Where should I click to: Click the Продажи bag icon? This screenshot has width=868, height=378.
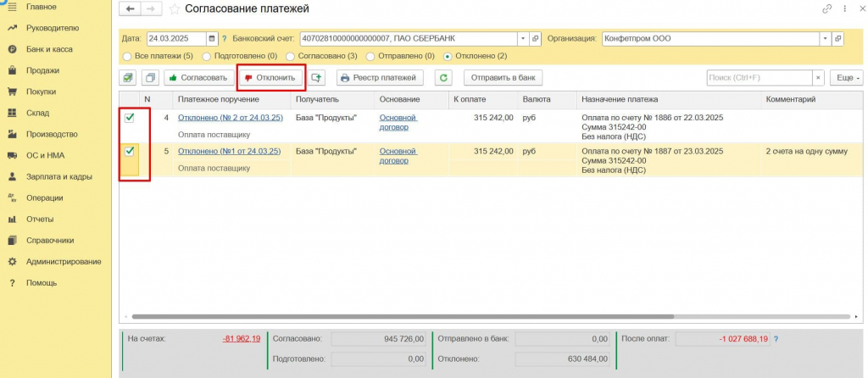pos(12,70)
